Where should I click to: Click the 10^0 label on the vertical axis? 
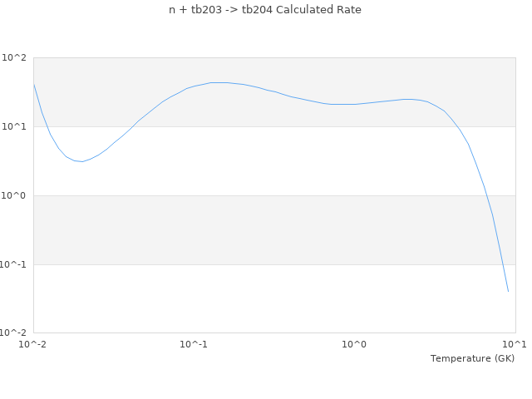click(x=14, y=196)
